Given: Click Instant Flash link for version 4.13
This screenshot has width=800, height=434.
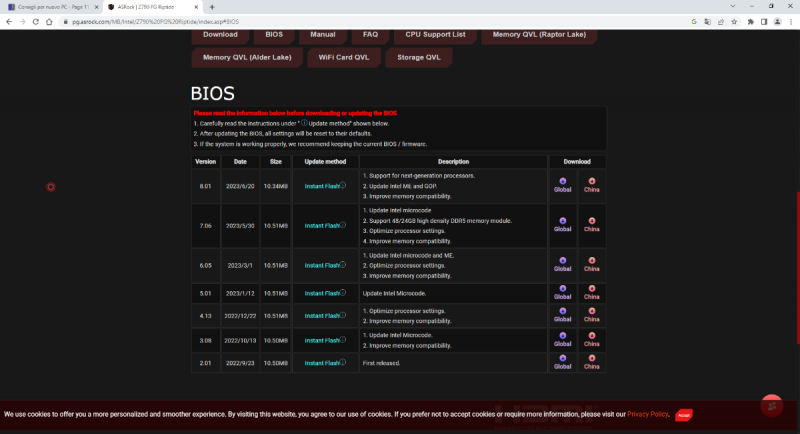Looking at the screenshot, I should point(322,316).
